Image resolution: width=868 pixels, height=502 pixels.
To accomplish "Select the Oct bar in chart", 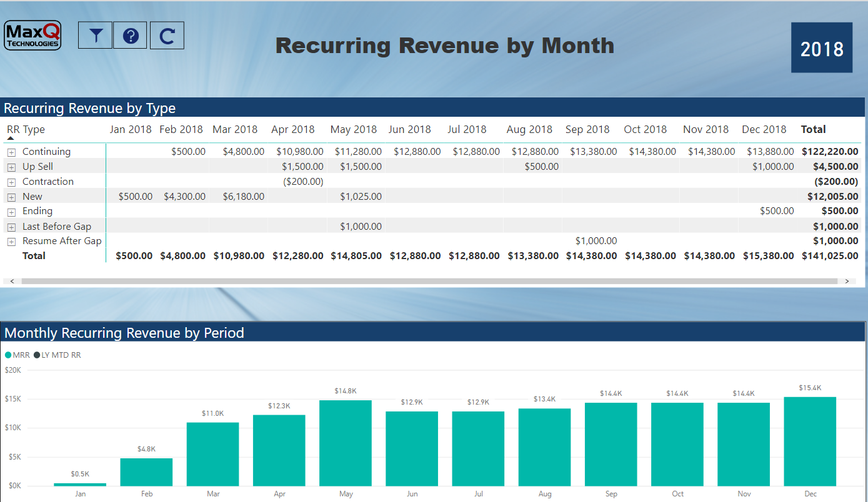I will click(677, 445).
